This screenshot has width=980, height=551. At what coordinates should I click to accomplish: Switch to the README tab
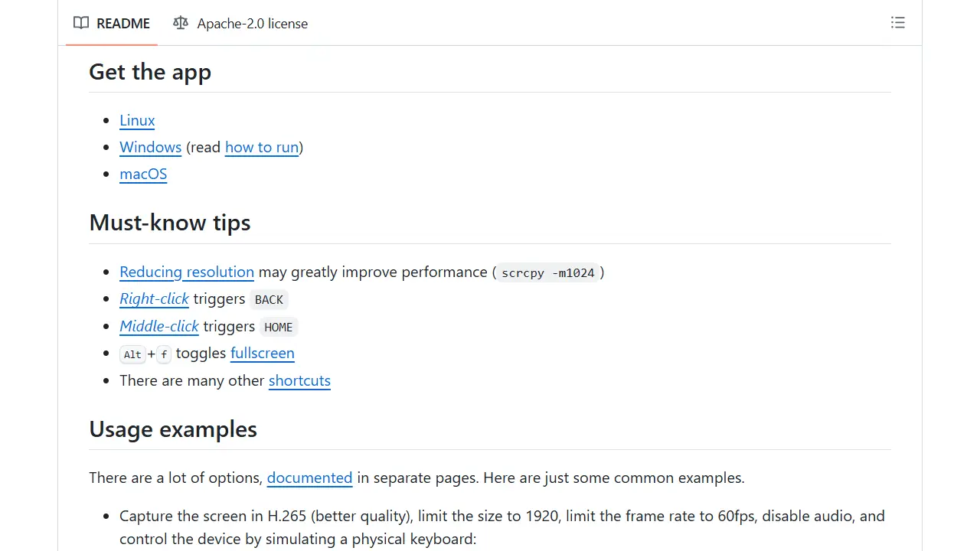[112, 23]
